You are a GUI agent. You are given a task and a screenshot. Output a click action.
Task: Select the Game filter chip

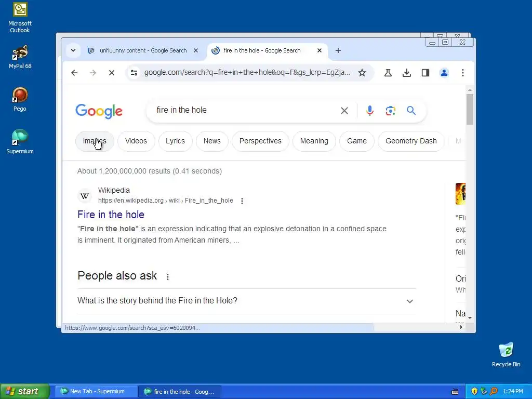point(356,141)
